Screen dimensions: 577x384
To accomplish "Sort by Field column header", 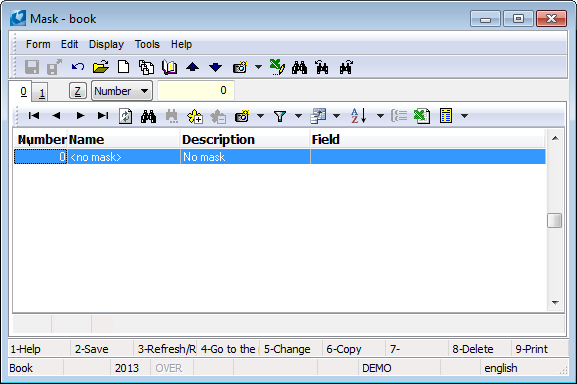I will coord(428,139).
